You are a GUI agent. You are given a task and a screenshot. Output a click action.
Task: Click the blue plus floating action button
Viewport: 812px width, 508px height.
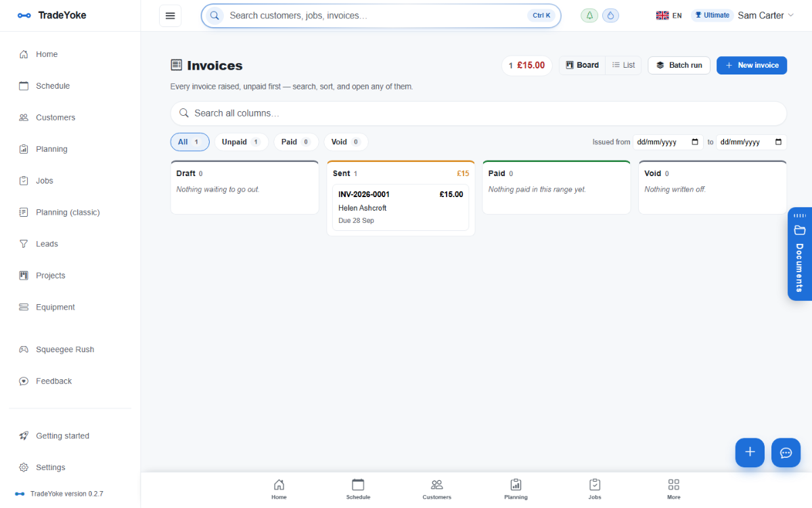[750, 452]
